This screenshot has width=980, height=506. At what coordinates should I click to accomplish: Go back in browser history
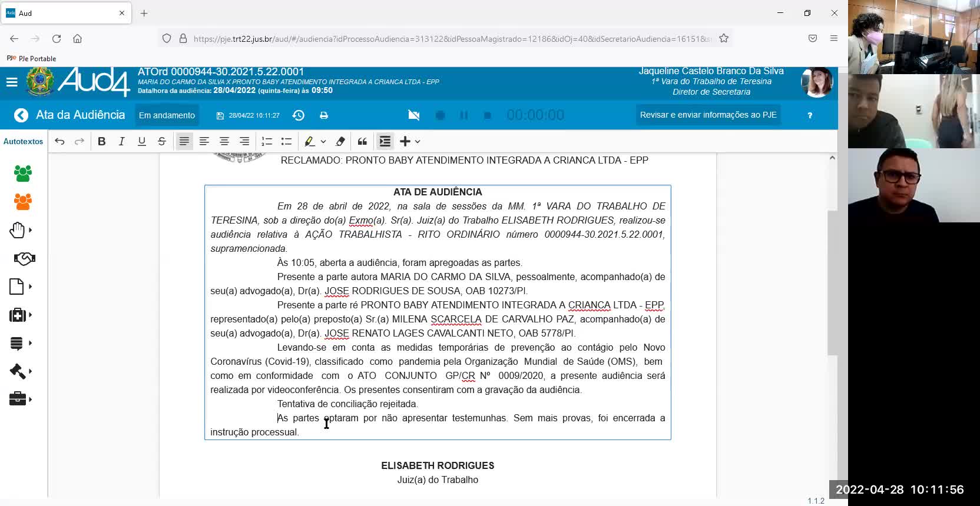[x=14, y=39]
